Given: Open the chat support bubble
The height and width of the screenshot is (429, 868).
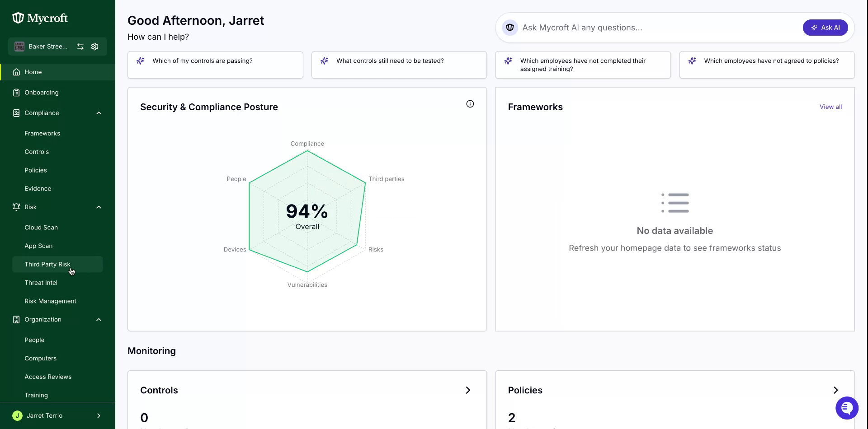Looking at the screenshot, I should click(847, 408).
